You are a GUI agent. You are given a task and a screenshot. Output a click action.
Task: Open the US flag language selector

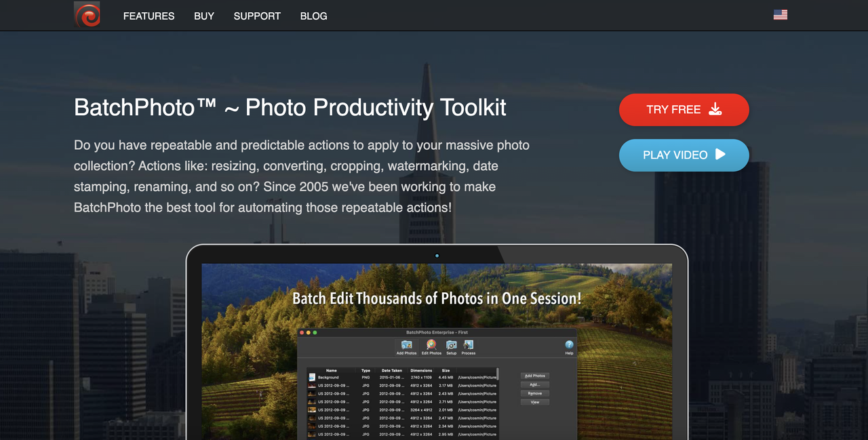781,15
